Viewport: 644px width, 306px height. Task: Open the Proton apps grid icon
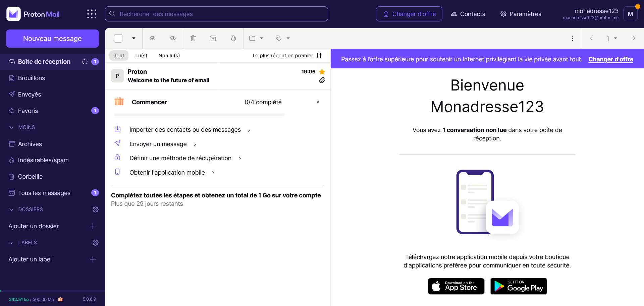click(x=92, y=14)
